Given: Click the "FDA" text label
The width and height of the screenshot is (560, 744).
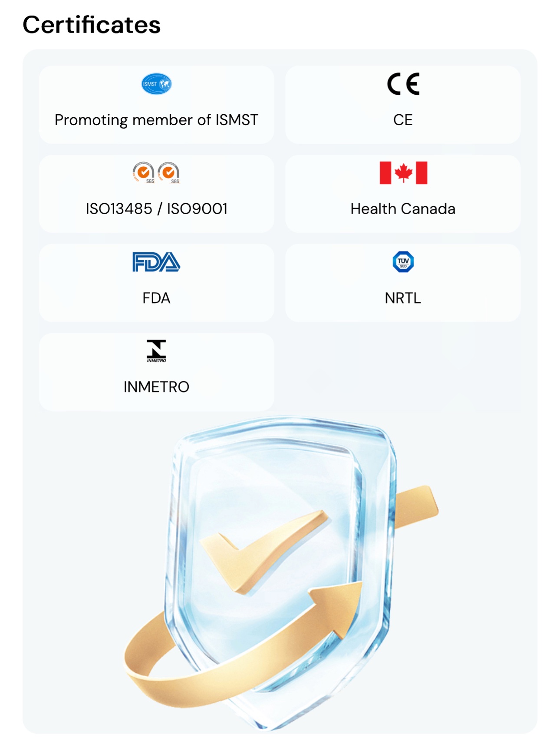Looking at the screenshot, I should [156, 298].
